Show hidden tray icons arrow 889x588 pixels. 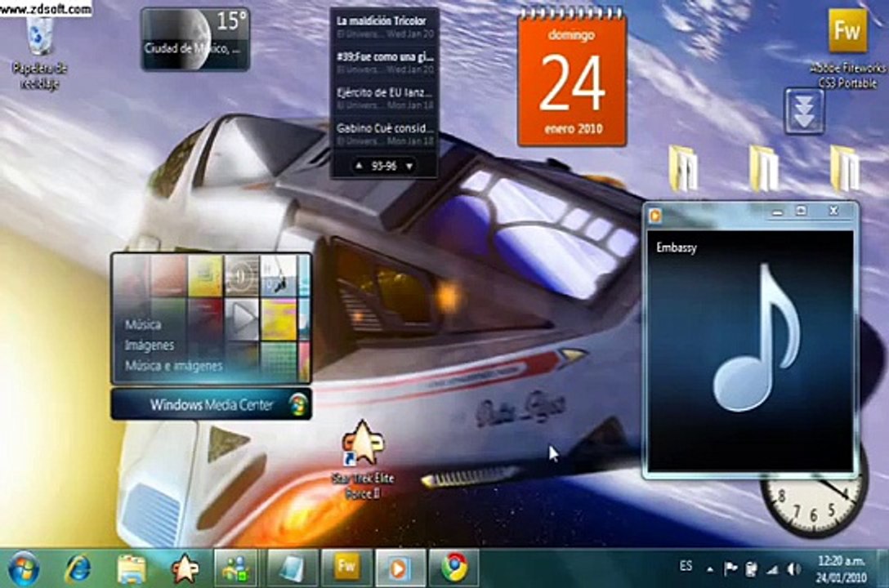(710, 568)
